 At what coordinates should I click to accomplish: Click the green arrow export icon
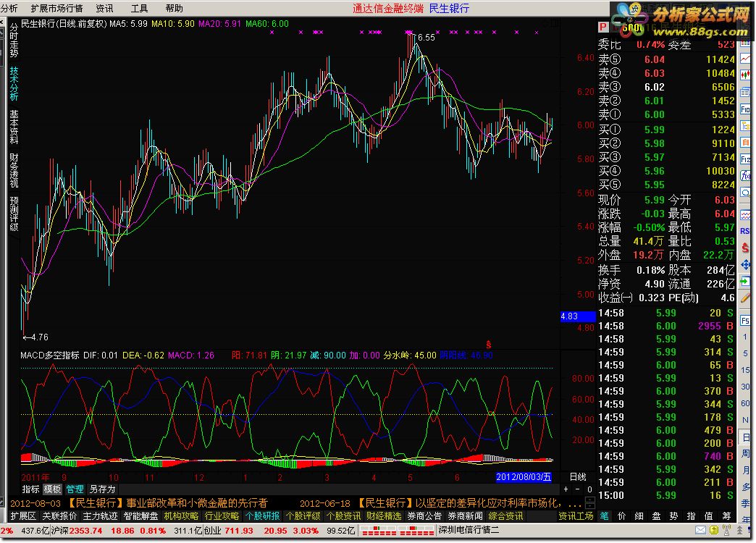click(x=745, y=281)
